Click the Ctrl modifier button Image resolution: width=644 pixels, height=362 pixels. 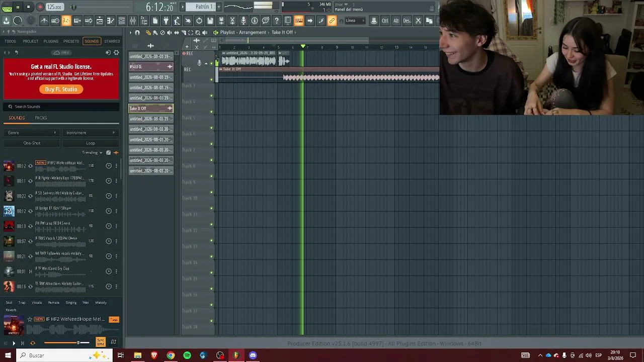click(385, 21)
